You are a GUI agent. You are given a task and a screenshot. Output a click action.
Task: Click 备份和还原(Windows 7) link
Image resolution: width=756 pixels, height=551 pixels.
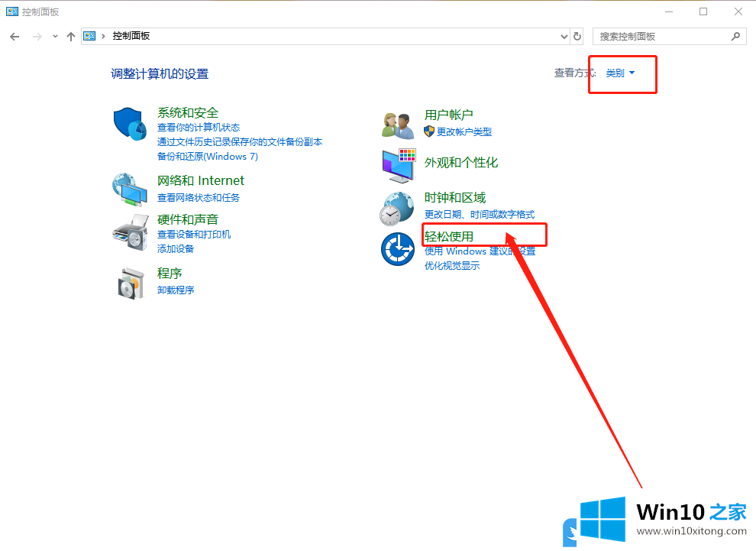point(208,157)
